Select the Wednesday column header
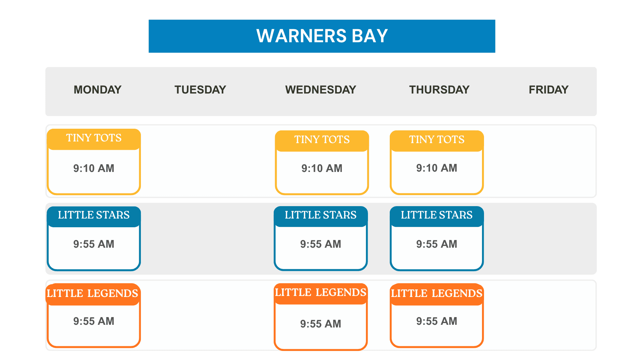Screen dimensions: 644x362 (x=321, y=90)
